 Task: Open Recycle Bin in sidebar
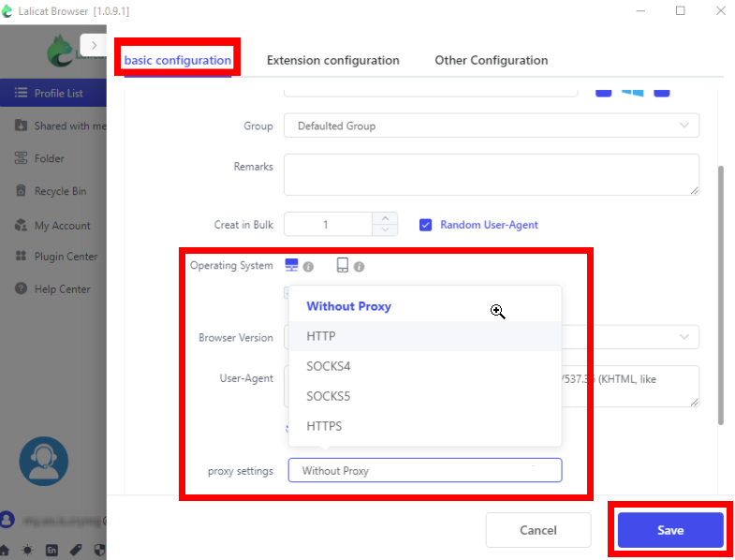[x=53, y=191]
